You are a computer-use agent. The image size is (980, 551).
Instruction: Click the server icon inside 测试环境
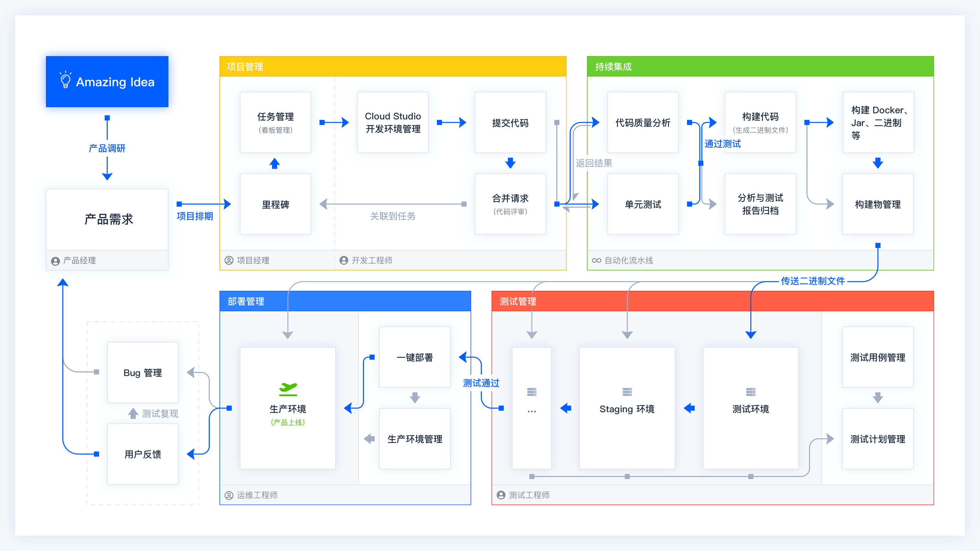(750, 392)
